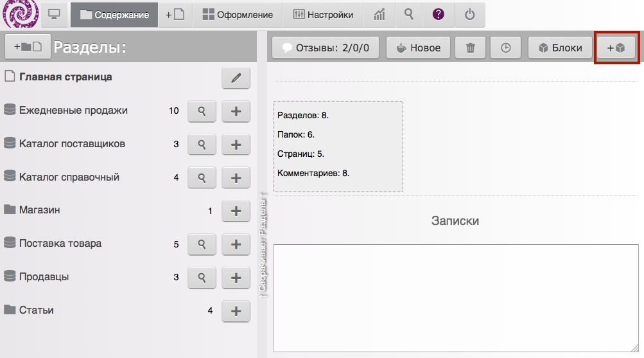644x358 pixels.
Task: Open history with the clock icon
Action: 506,48
